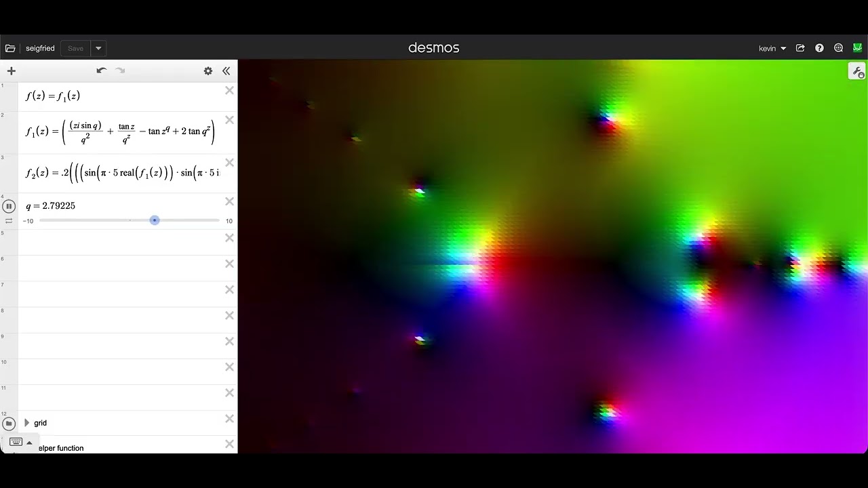Open language globe settings
The image size is (868, 488).
(x=838, y=48)
